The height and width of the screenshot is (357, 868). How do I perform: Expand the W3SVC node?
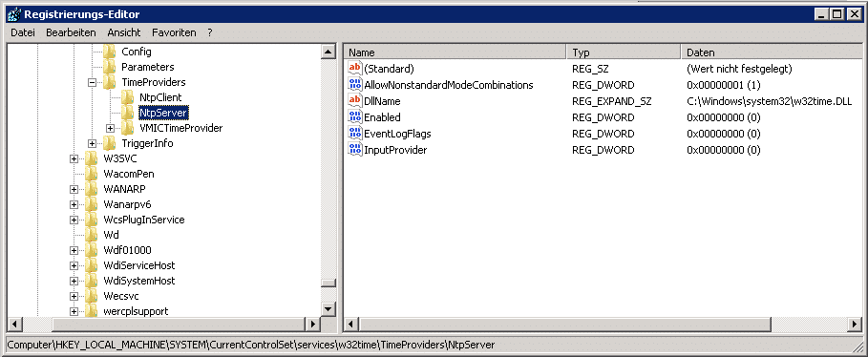tap(74, 158)
